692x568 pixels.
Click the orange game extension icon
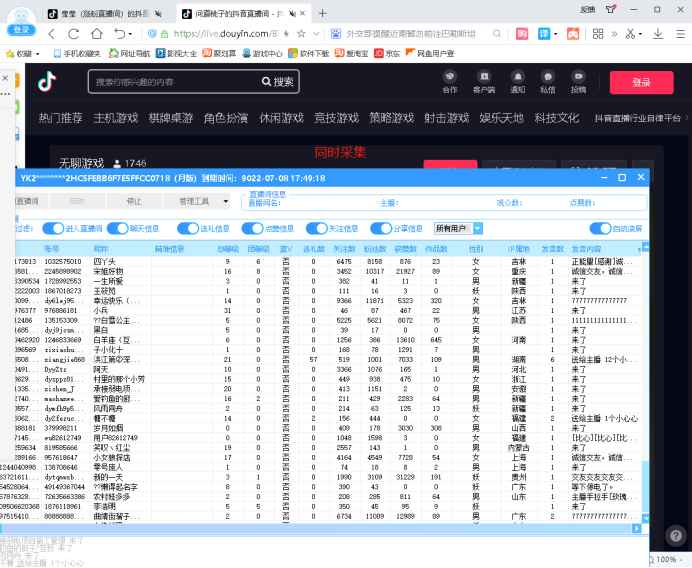tap(573, 34)
